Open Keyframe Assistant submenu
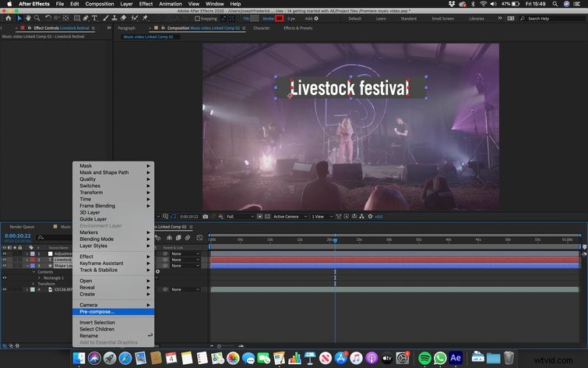The image size is (588, 368). pyautogui.click(x=113, y=264)
